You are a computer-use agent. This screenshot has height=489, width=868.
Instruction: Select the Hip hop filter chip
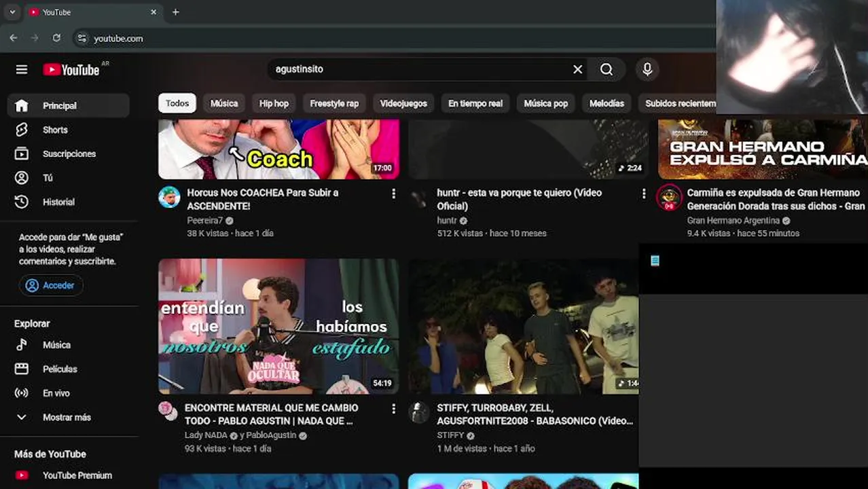(274, 103)
